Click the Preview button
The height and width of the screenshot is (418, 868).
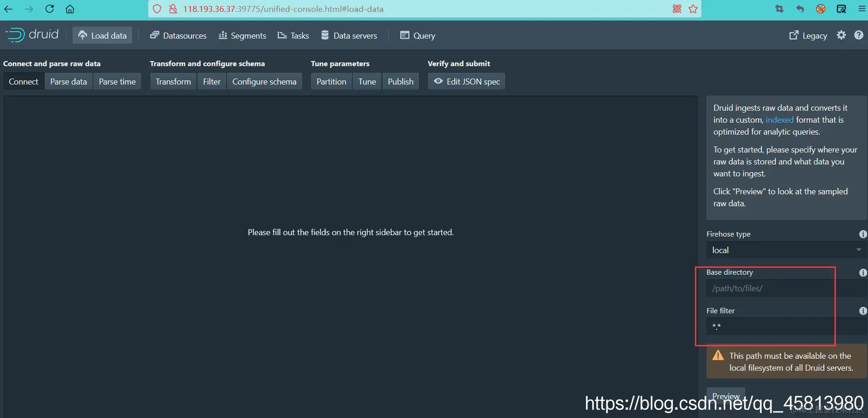point(726,396)
